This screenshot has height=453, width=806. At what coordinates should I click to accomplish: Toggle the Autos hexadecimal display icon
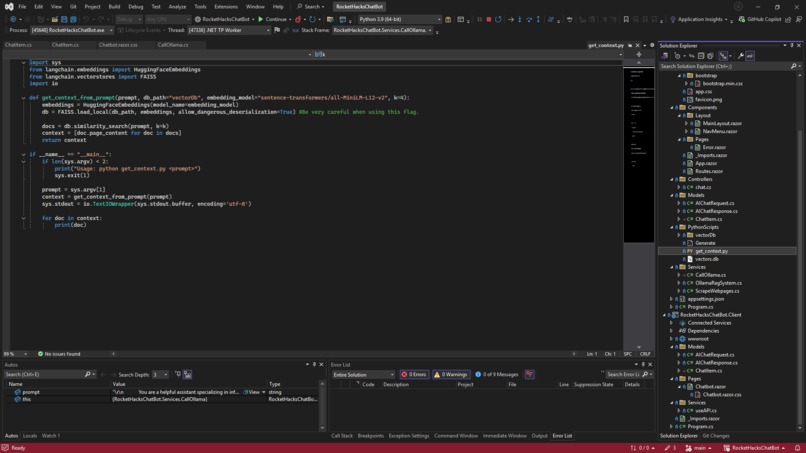click(x=188, y=374)
